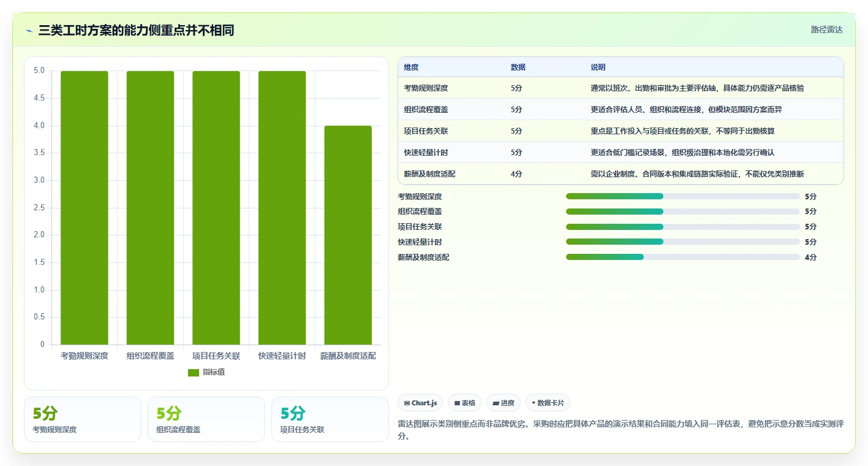Screen dimensions: 868x466
Task: Click the 5分 score in table row 考勤规则深度
Action: 516,88
